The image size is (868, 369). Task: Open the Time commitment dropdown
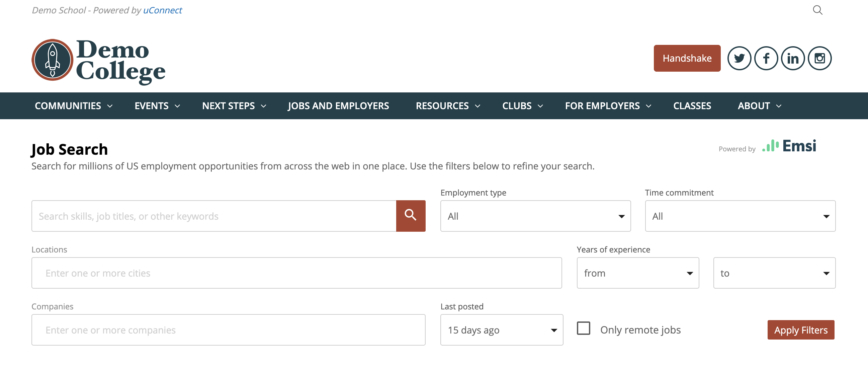click(740, 216)
